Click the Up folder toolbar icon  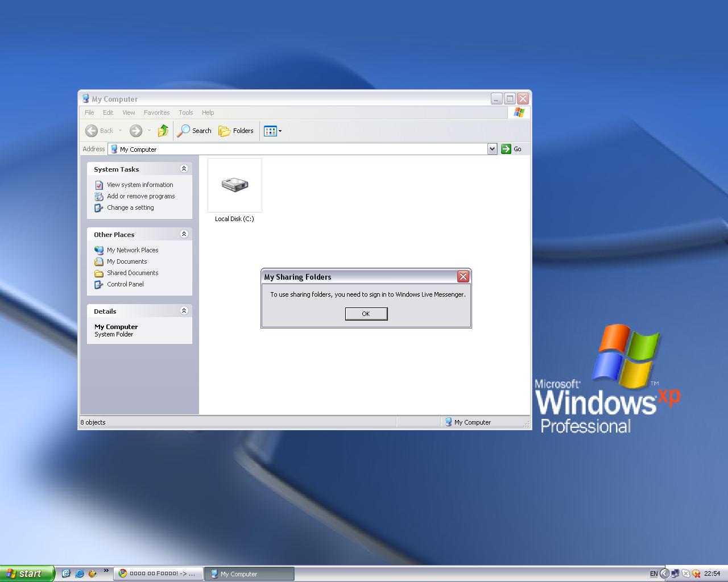(163, 131)
